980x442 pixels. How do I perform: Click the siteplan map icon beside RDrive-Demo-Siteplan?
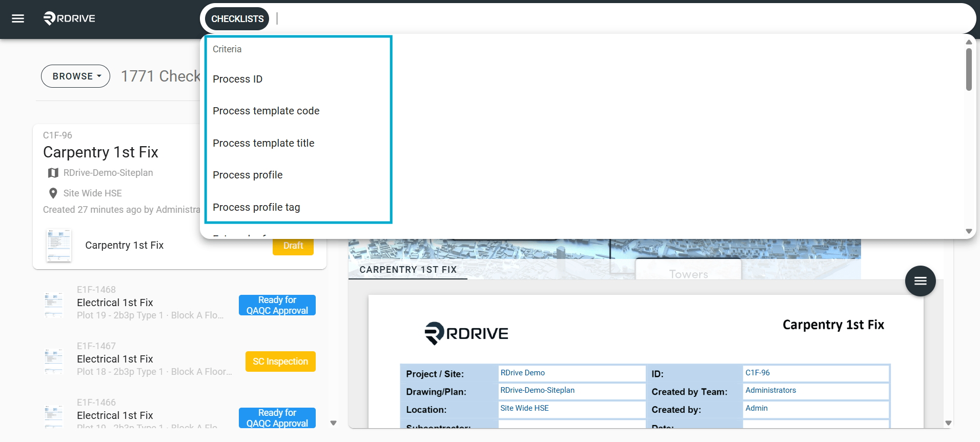[53, 173]
